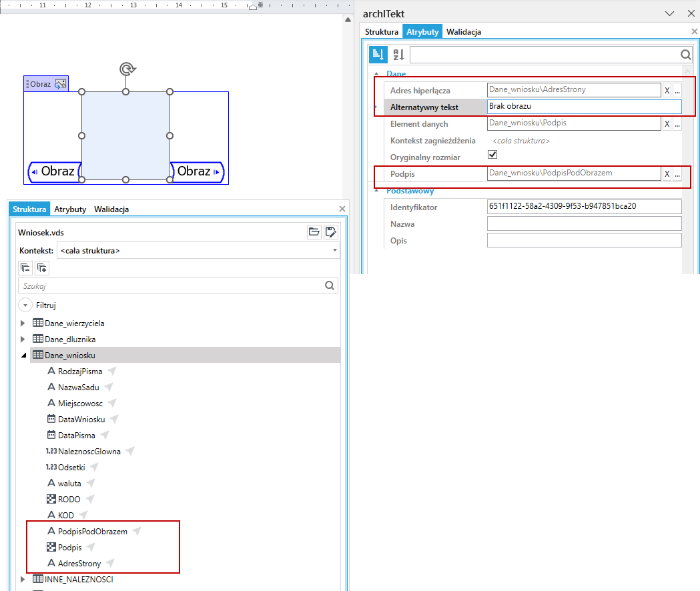Image resolution: width=700 pixels, height=591 pixels.
Task: Open the Walidacja tab in archITekt pane
Action: (464, 32)
